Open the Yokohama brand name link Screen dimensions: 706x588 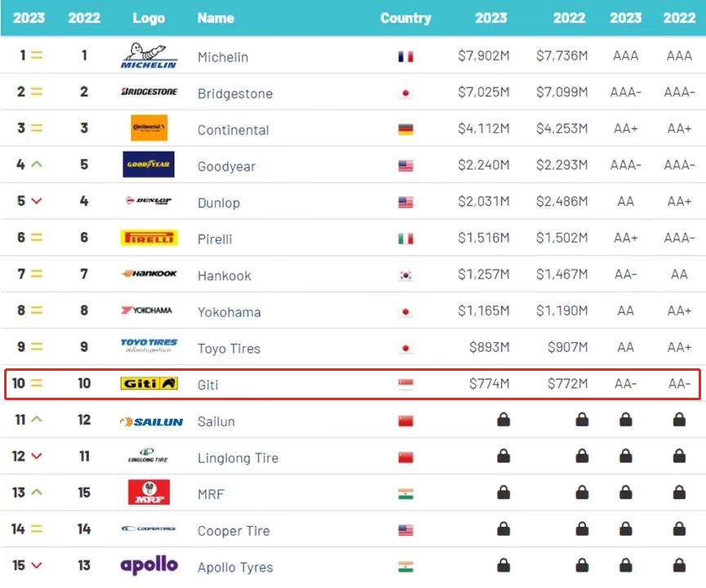tap(230, 312)
